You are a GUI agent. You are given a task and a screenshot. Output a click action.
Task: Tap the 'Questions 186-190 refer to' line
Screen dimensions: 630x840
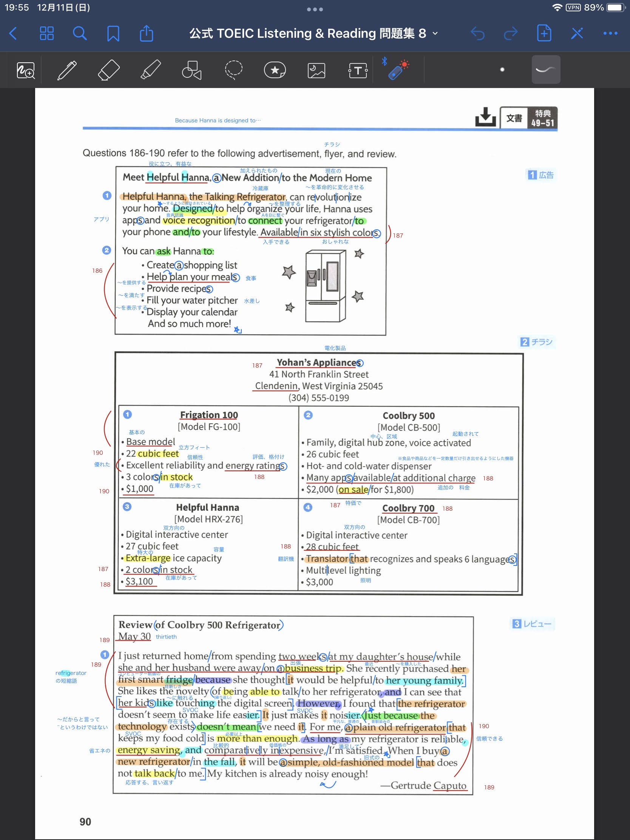coord(239,153)
